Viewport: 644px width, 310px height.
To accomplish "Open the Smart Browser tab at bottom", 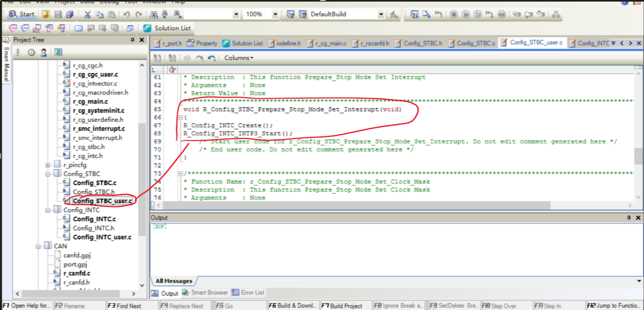I will tap(205, 293).
